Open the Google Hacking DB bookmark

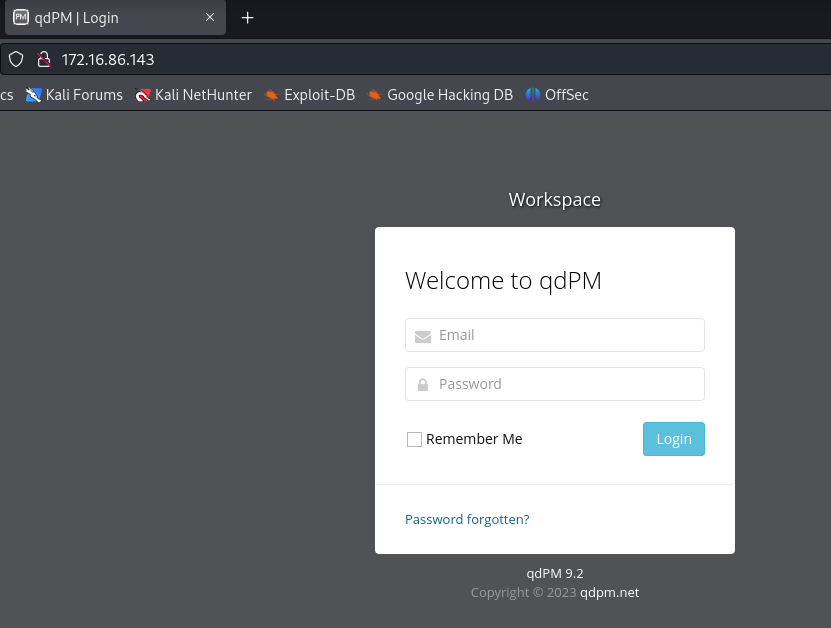click(x=440, y=95)
